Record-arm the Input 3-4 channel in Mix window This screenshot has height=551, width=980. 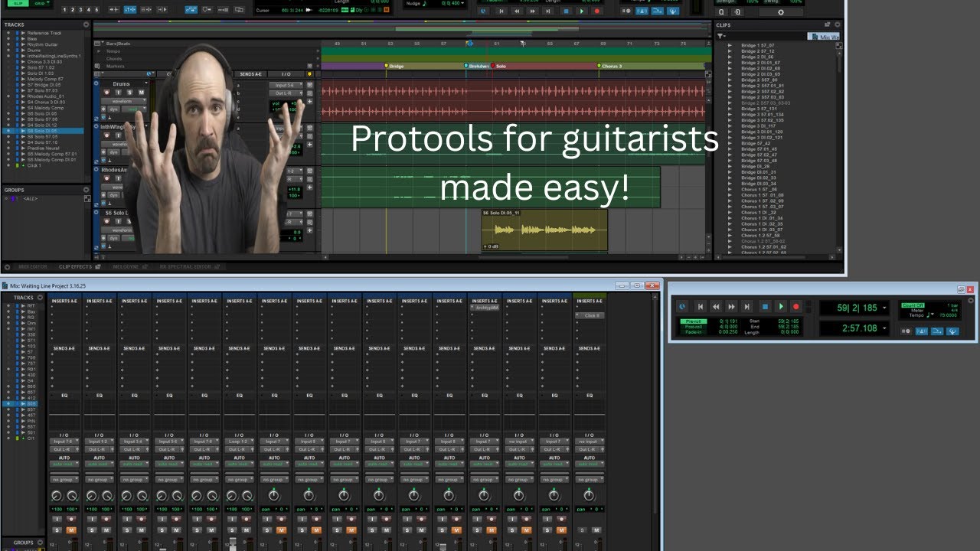tap(141, 519)
